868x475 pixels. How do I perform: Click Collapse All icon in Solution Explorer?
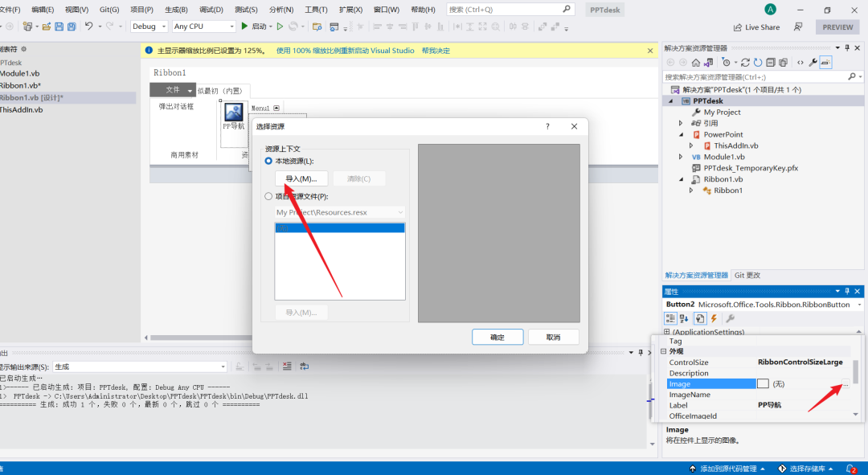pos(770,63)
